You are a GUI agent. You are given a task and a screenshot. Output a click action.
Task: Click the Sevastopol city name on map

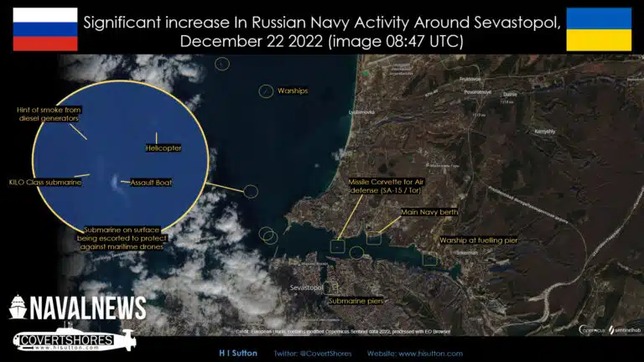pos(306,287)
